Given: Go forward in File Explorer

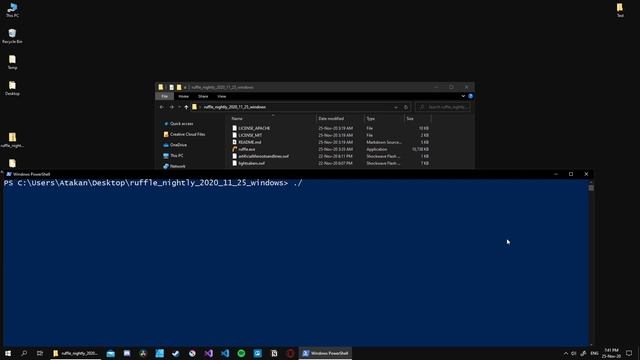Looking at the screenshot, I should click(x=171, y=107).
